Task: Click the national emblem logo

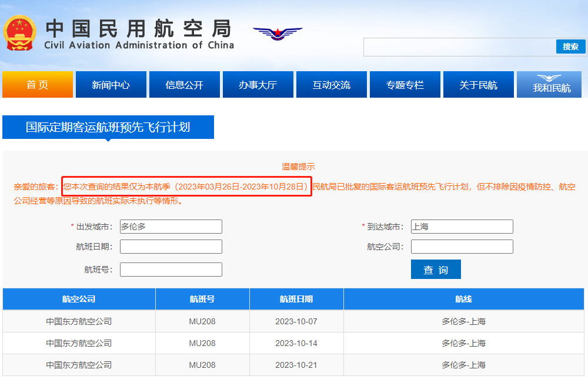Action: [19, 33]
